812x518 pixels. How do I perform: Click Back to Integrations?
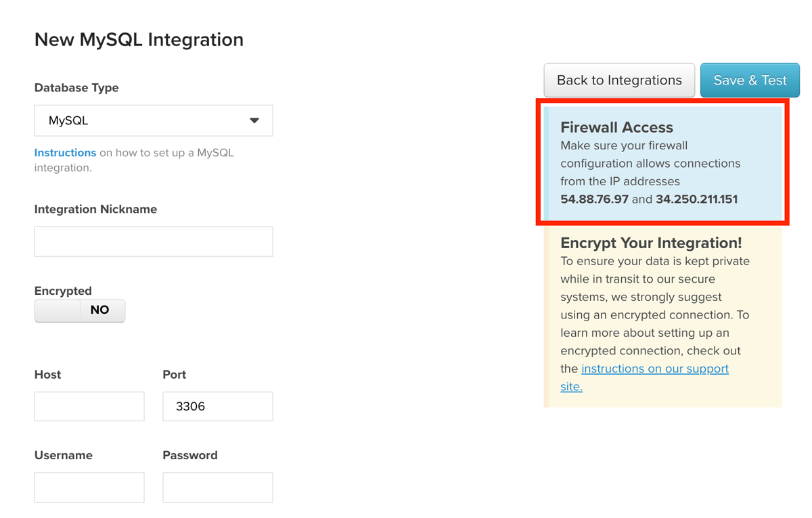618,80
